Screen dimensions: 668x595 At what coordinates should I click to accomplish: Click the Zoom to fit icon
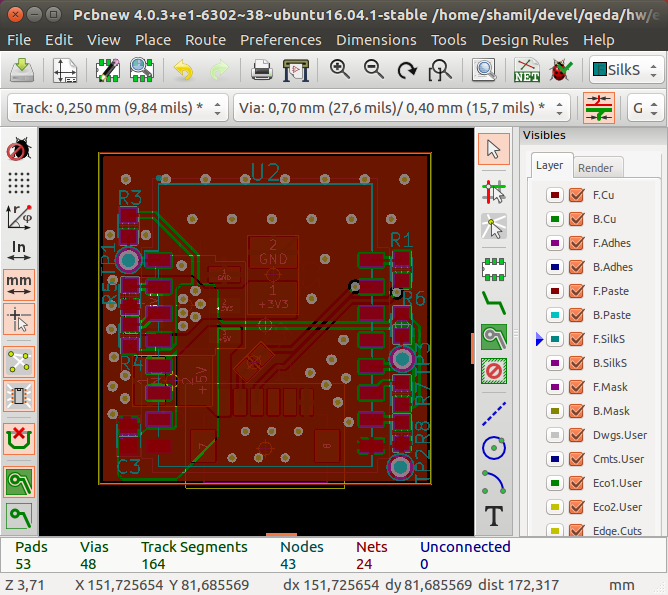(x=441, y=70)
